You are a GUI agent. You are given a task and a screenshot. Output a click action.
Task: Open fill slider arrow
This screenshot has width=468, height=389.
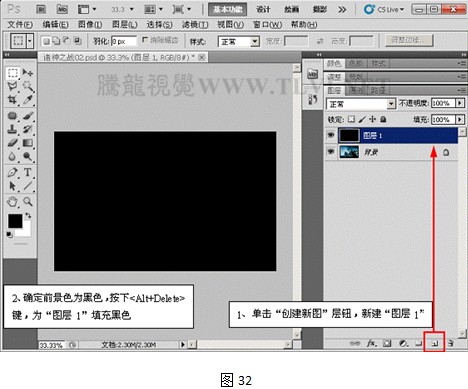tap(460, 119)
